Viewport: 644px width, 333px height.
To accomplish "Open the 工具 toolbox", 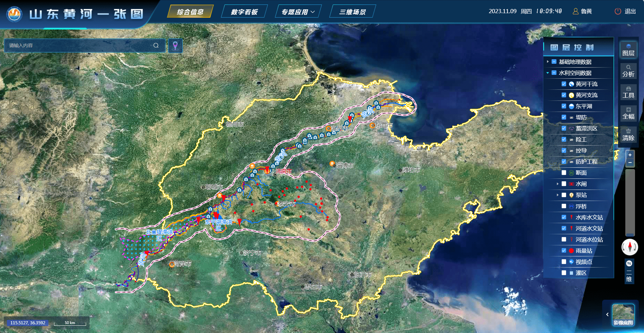I will [x=628, y=92].
